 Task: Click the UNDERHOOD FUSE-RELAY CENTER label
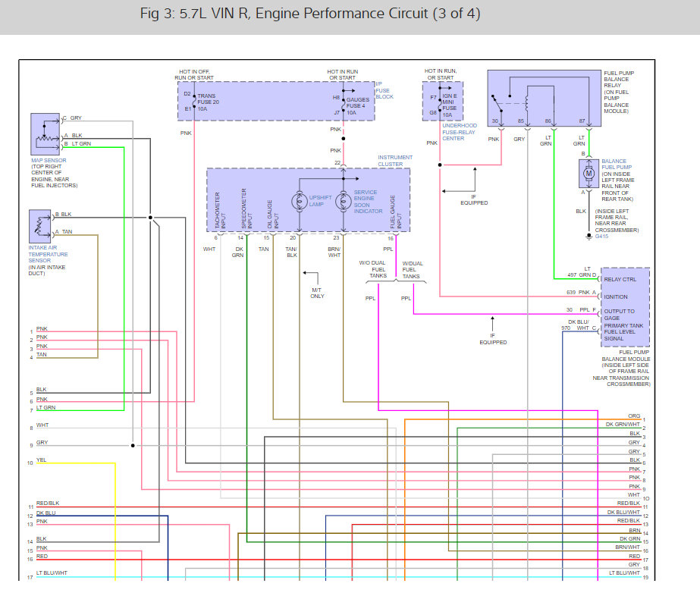(x=460, y=132)
